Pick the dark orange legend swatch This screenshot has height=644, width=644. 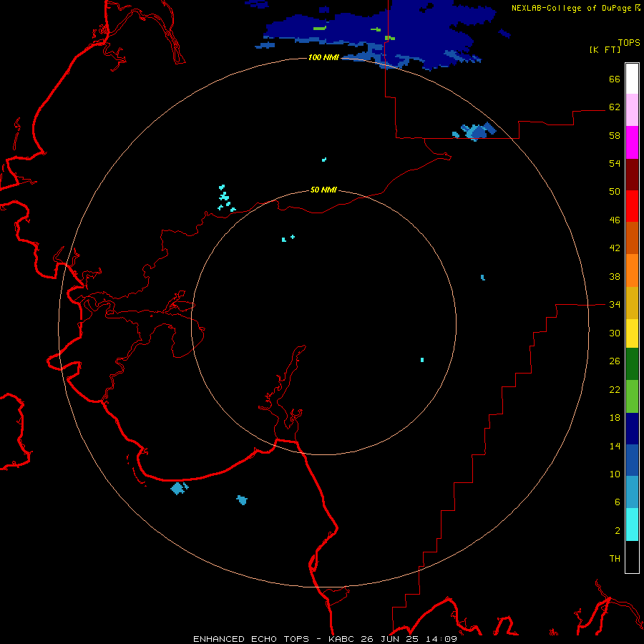632,238
